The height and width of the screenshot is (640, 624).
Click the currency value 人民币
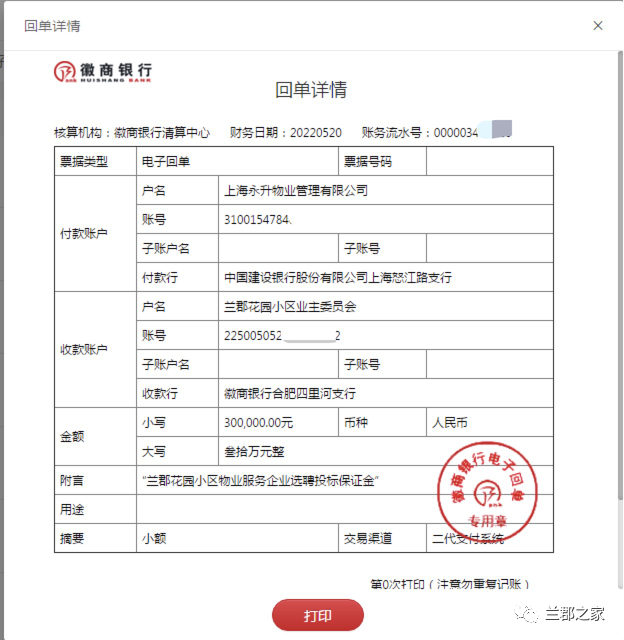tap(450, 422)
